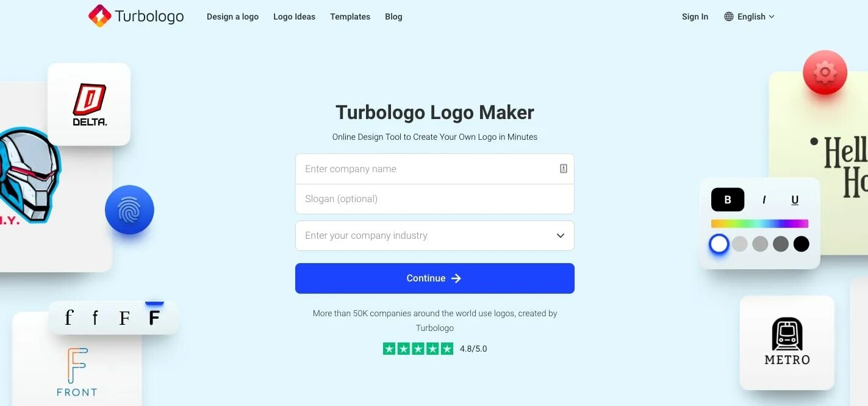868x406 pixels.
Task: Open the Templates menu item
Action: point(350,16)
